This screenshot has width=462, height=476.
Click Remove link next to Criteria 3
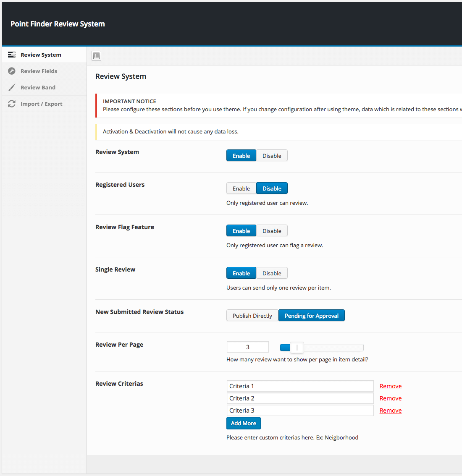390,411
